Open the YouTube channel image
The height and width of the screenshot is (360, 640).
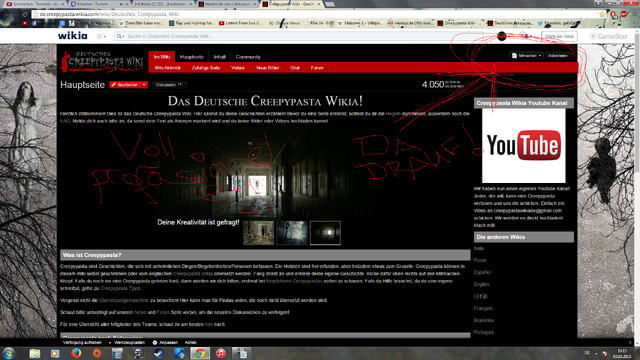pos(524,146)
